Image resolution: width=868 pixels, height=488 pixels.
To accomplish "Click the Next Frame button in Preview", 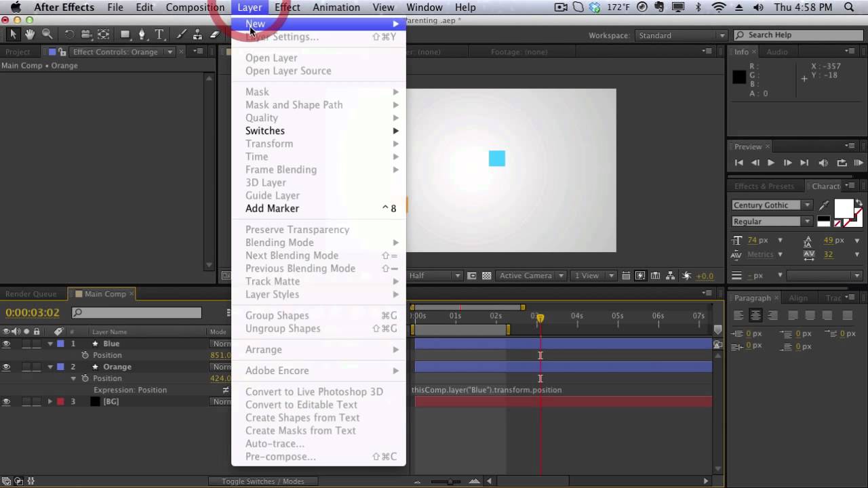I will (x=787, y=163).
